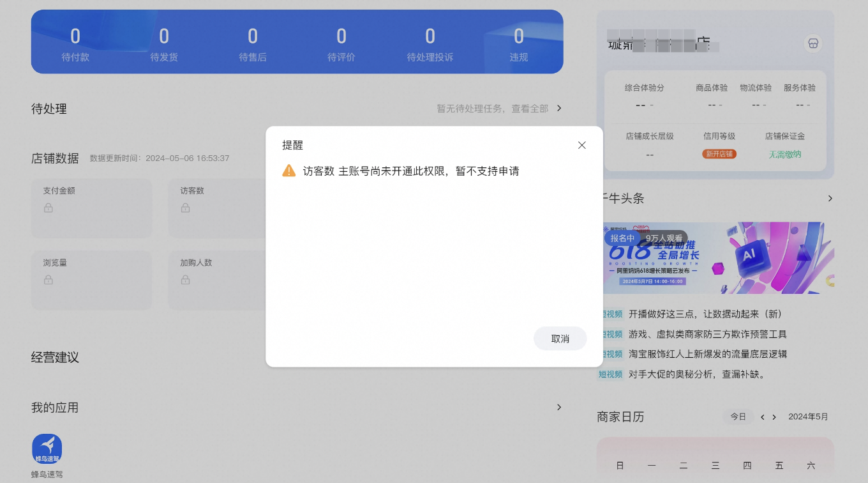This screenshot has width=868, height=483.
Task: Click the 取消 button
Action: pyautogui.click(x=560, y=339)
